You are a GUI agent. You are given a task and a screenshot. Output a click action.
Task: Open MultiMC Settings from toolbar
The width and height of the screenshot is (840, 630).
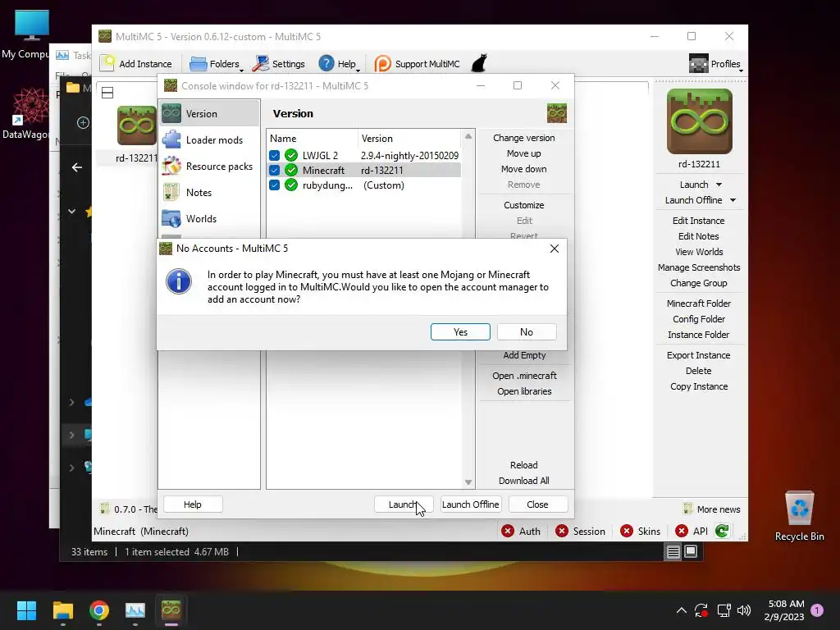(x=279, y=64)
